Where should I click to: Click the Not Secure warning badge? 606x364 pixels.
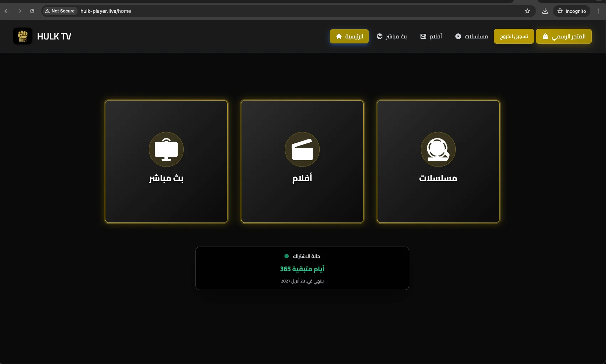click(x=60, y=11)
